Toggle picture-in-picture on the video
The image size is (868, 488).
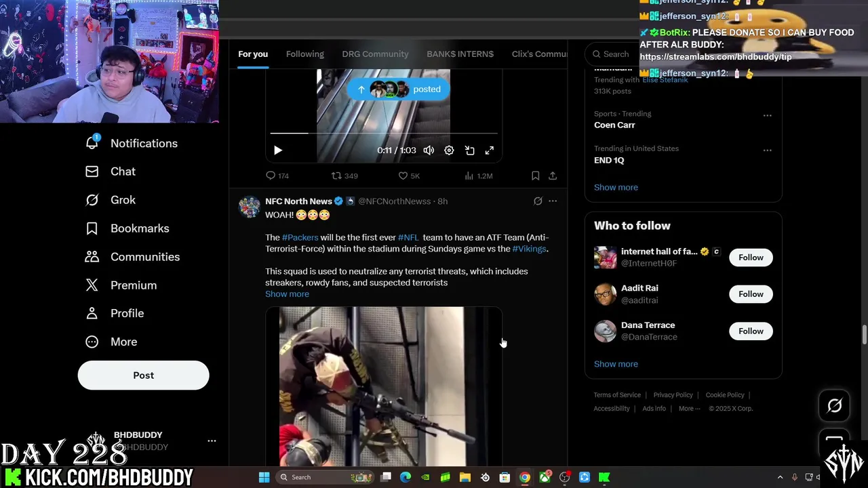click(469, 150)
